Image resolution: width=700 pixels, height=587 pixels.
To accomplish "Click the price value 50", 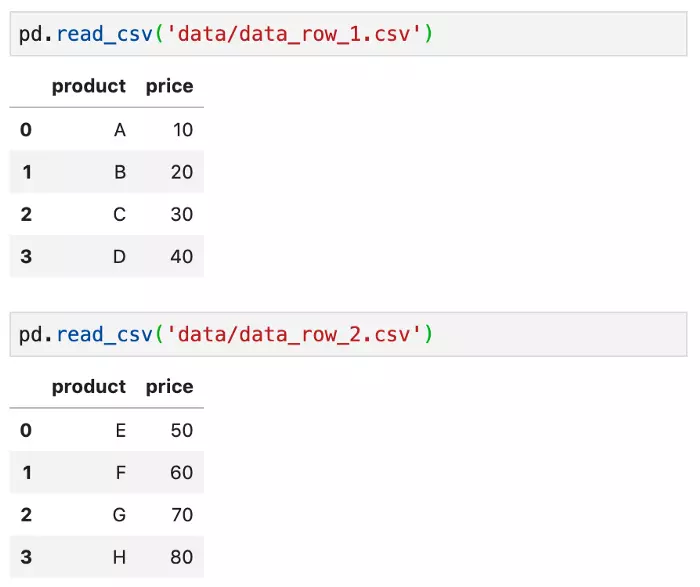I will pyautogui.click(x=181, y=430).
